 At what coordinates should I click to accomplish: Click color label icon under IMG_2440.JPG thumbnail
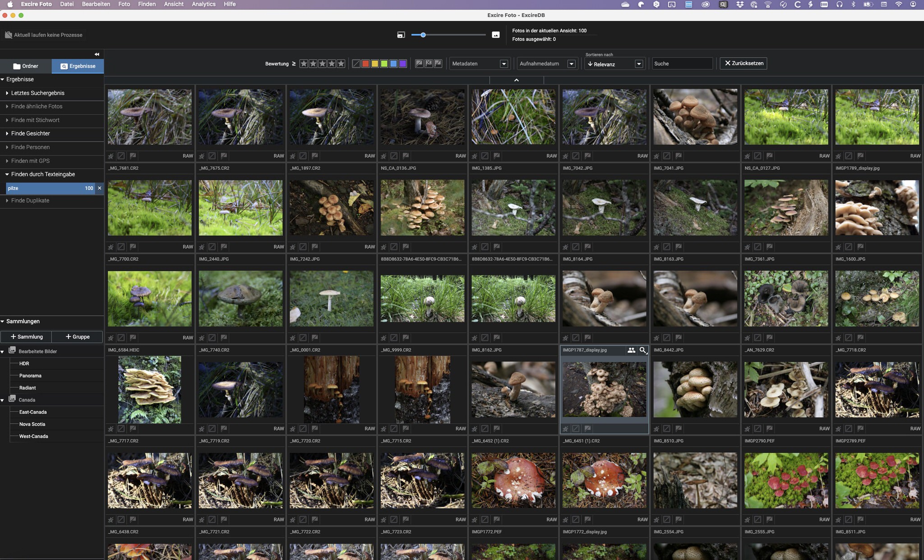[x=212, y=338]
